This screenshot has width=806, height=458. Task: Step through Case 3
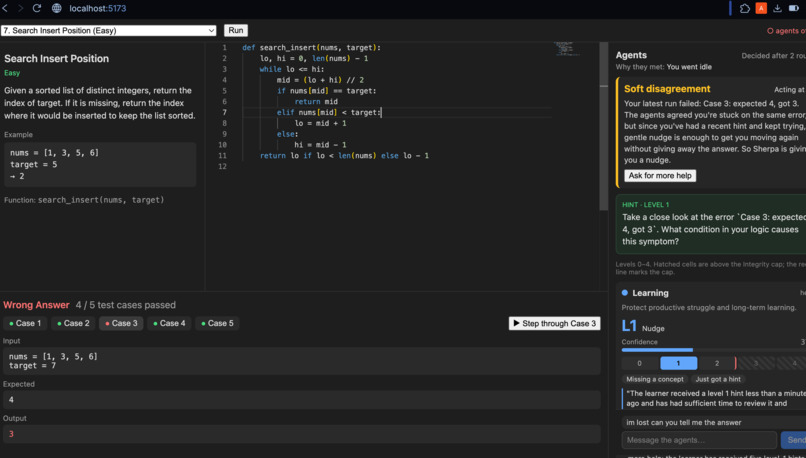coord(555,323)
